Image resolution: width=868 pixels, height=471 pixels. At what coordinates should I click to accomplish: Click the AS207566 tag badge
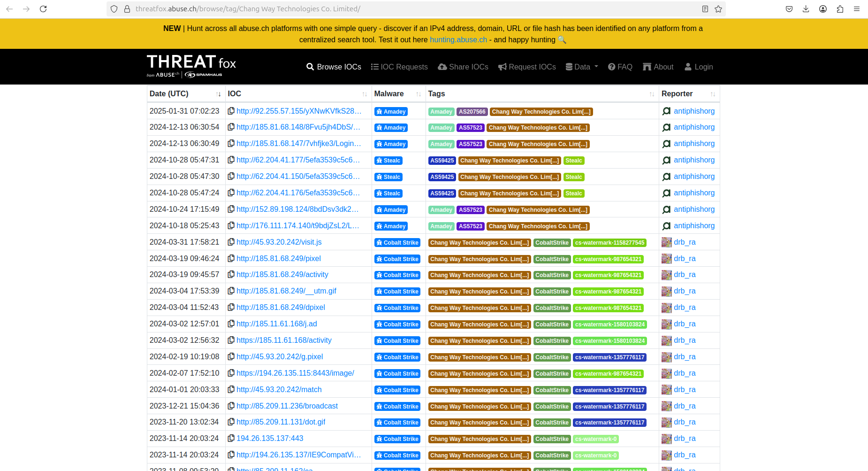(472, 112)
